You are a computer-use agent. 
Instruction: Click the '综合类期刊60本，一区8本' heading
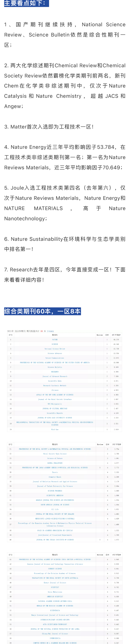tap(42, 311)
